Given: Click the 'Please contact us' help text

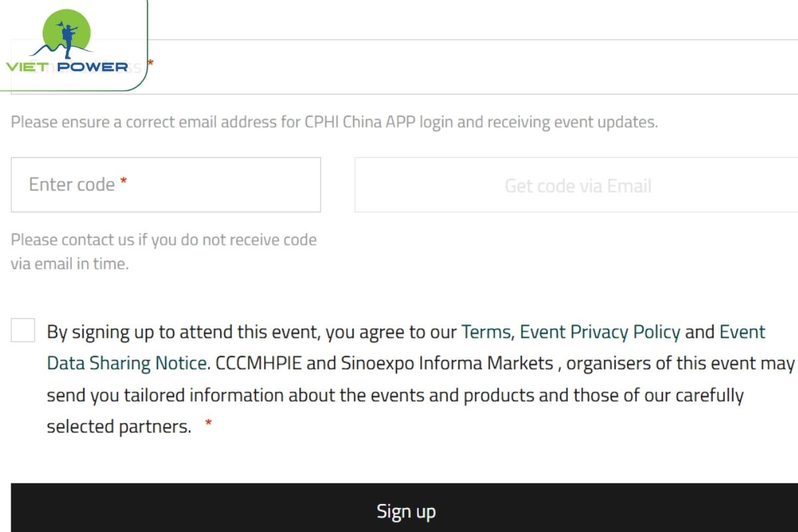Looking at the screenshot, I should (164, 239).
